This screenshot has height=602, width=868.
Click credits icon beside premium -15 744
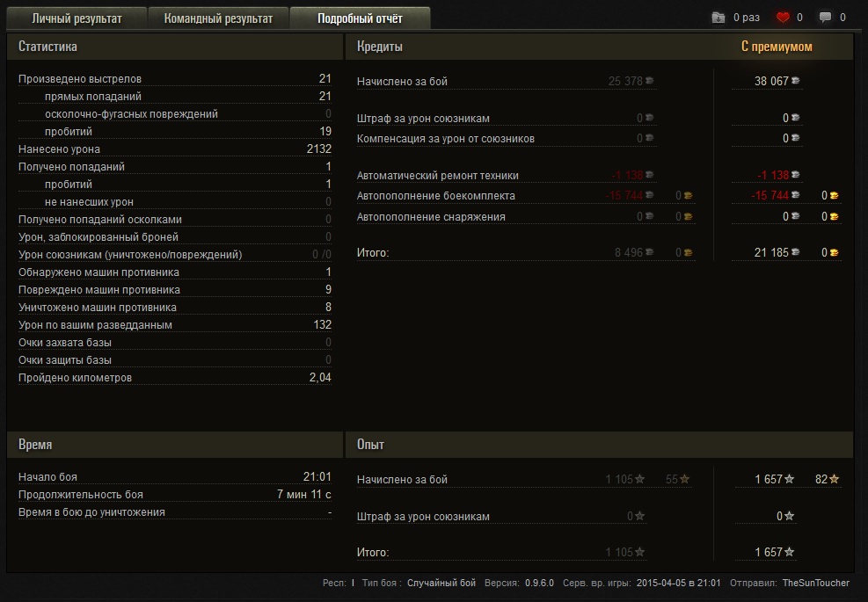(796, 195)
